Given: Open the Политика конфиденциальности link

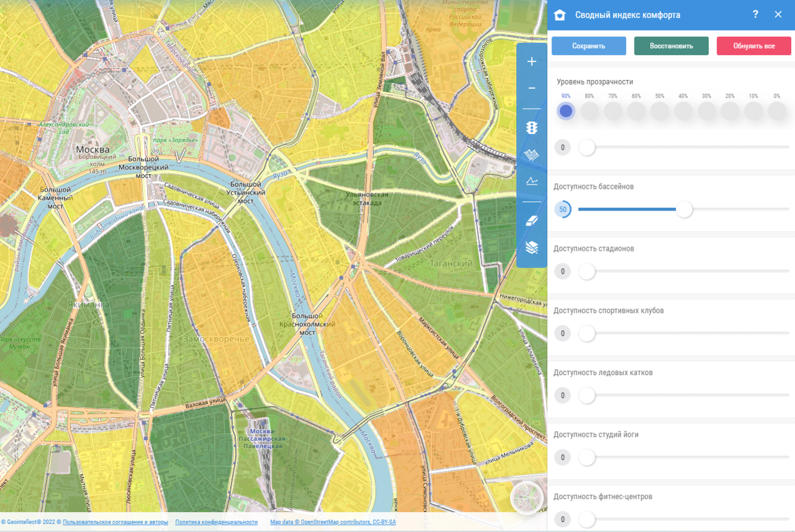Looking at the screenshot, I should 216,522.
